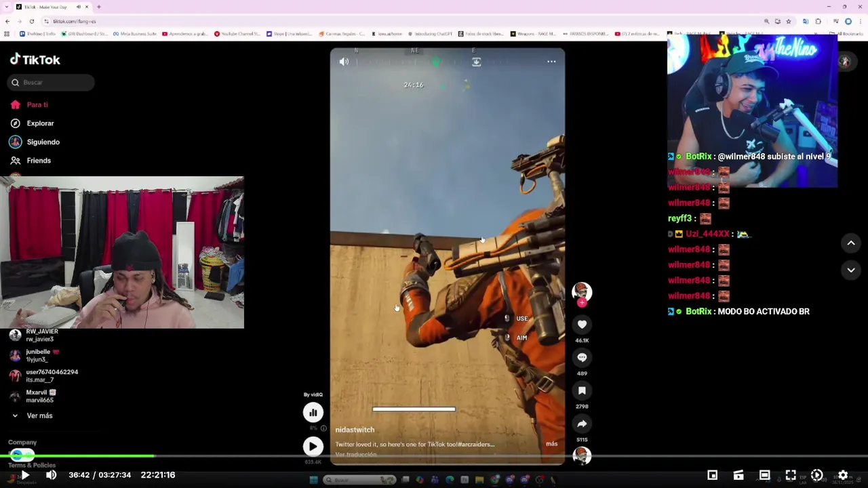Enter fullscreen mode in the player

click(791, 475)
